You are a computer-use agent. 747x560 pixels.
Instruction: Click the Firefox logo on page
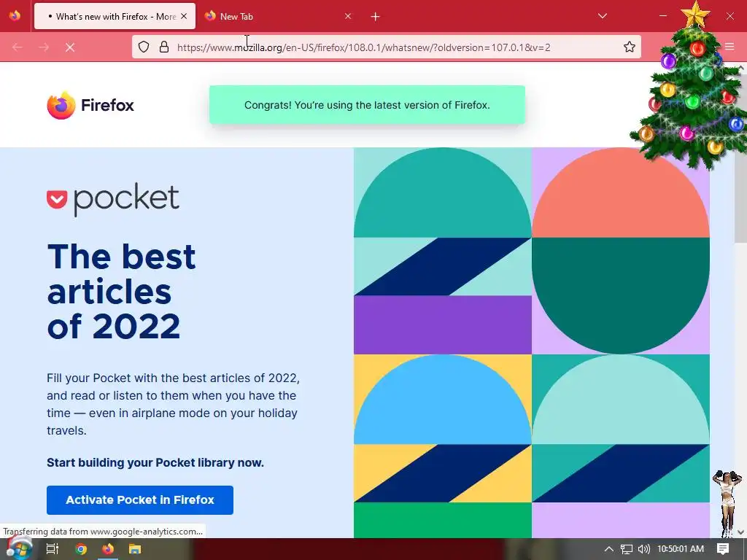pyautogui.click(x=90, y=105)
